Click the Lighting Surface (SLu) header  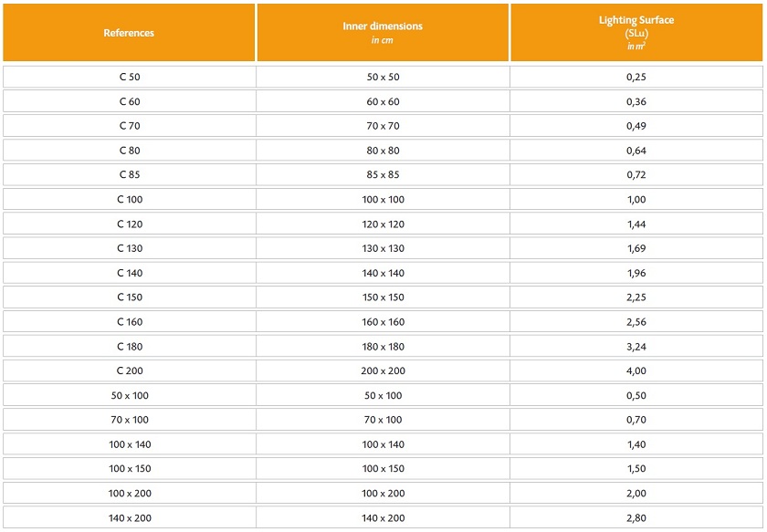[x=636, y=33]
